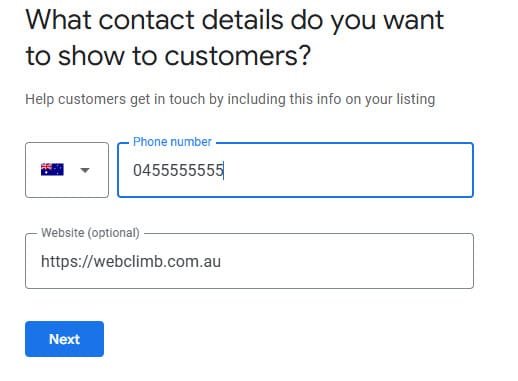Click the 'Website (optional)' field label
The width and height of the screenshot is (518, 381).
pyautogui.click(x=90, y=233)
